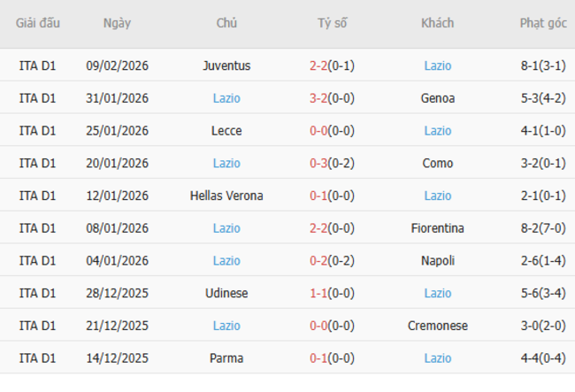Open the 3-2(0-0) Lazio vs Genoa score

(332, 98)
